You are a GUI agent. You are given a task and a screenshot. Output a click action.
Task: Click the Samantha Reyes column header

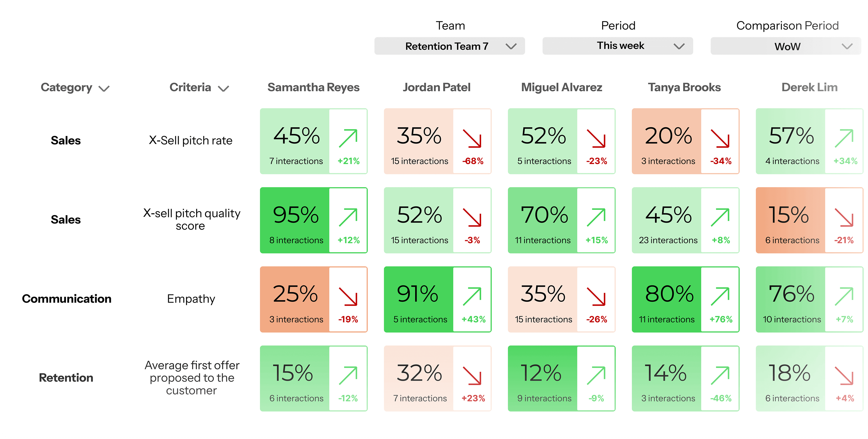(313, 87)
